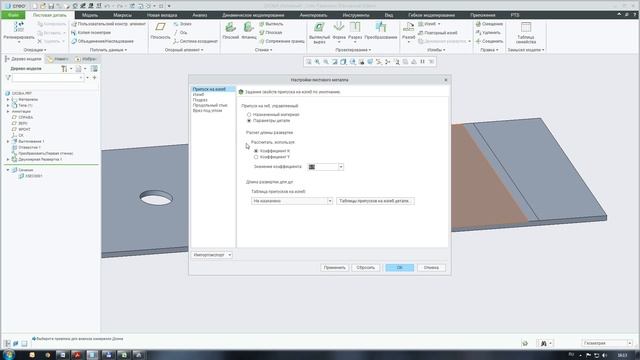Switch to the Избран. navigator tab
Image resolution: width=640 pixels, height=360 pixels.
point(85,59)
